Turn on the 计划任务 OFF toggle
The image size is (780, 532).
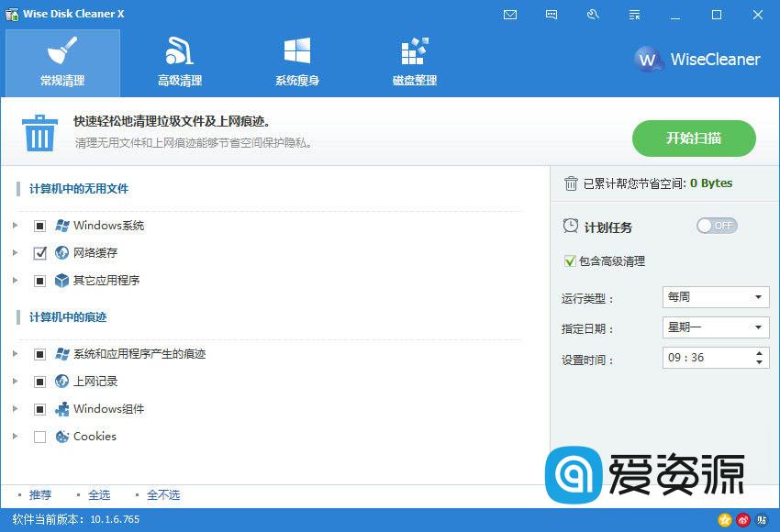tap(716, 226)
